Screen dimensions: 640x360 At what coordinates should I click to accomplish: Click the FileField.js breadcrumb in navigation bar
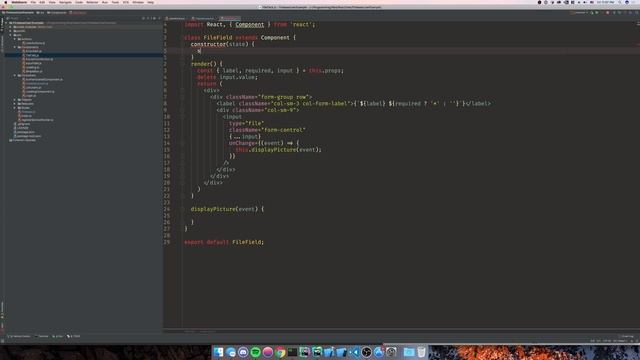point(78,13)
